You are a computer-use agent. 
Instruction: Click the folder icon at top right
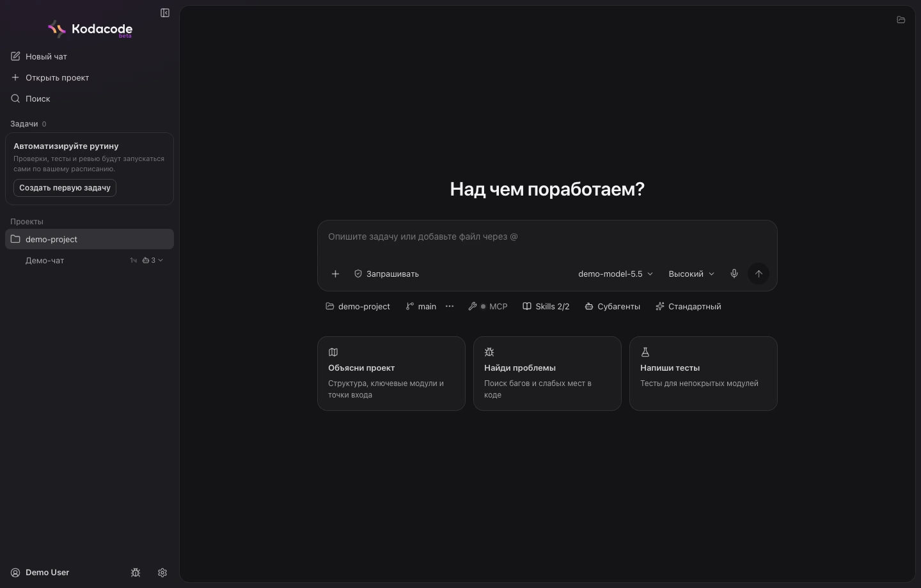tap(901, 20)
